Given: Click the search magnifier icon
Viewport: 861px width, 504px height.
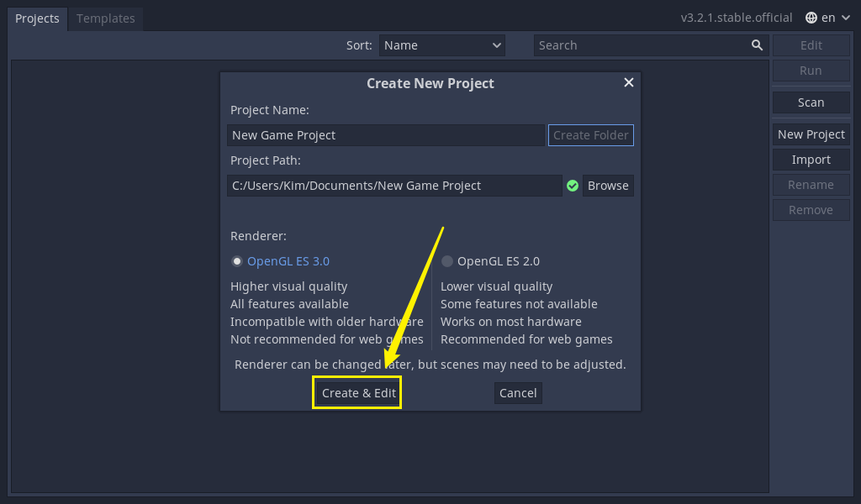Looking at the screenshot, I should tap(757, 45).
